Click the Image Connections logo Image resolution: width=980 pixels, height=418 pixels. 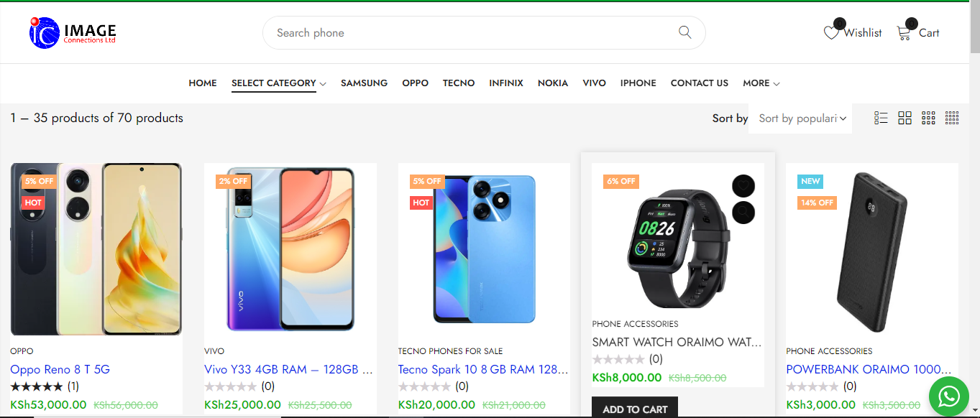[73, 32]
